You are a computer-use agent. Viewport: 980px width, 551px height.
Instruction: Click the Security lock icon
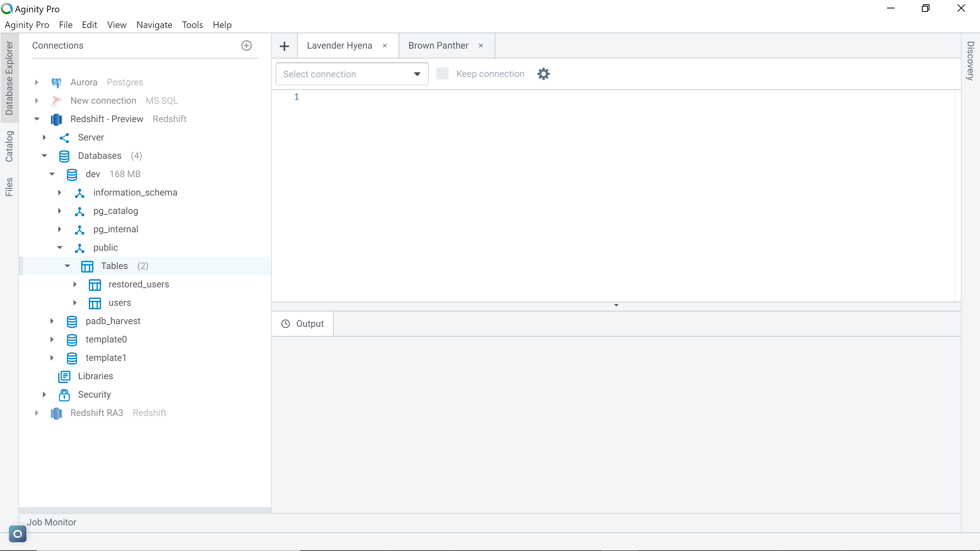[64, 395]
